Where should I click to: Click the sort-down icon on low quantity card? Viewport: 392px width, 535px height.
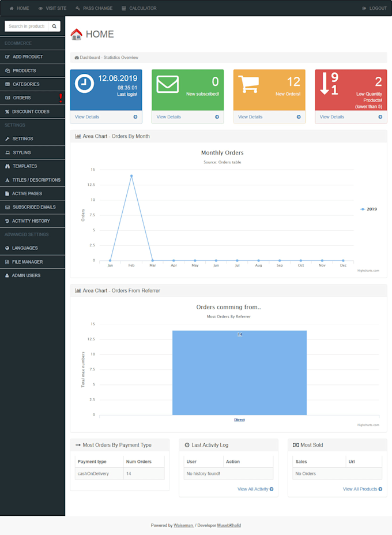[x=329, y=84]
